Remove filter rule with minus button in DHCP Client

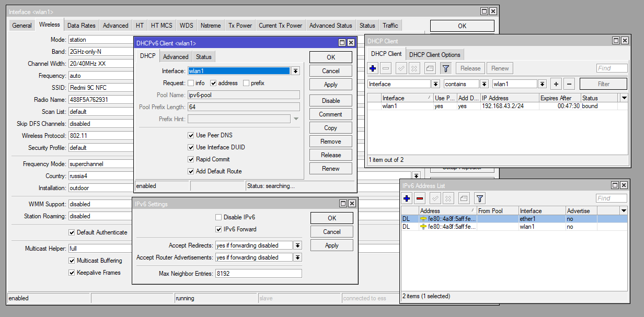[x=570, y=84]
